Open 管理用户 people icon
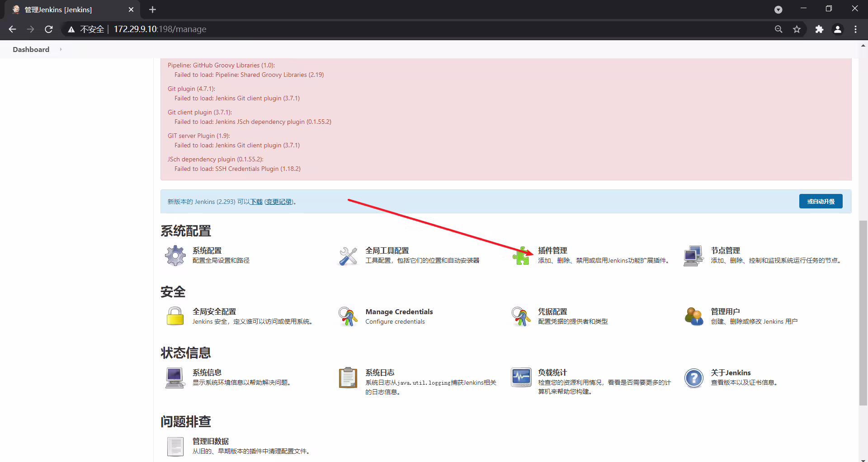The width and height of the screenshot is (868, 462). 694,316
